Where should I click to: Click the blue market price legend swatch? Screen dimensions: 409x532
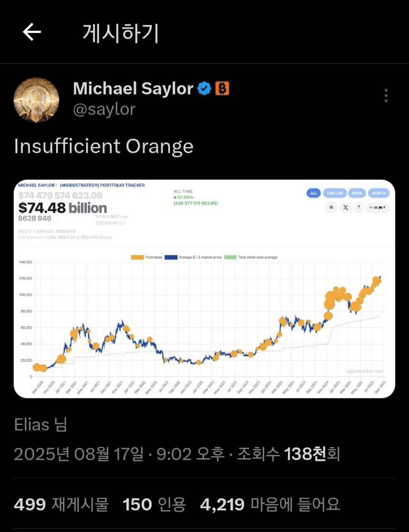[x=171, y=257]
